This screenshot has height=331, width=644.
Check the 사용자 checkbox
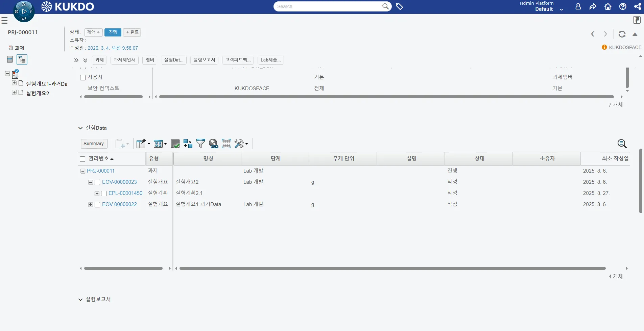point(82,78)
